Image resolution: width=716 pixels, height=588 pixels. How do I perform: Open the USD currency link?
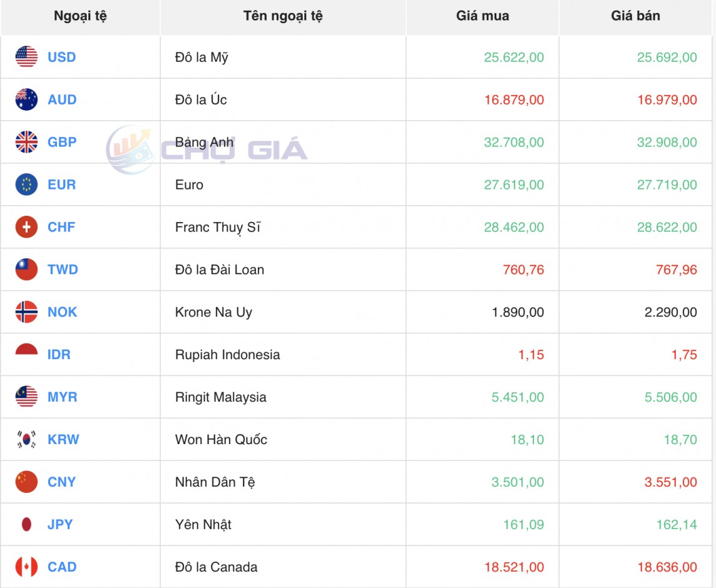pos(62,57)
